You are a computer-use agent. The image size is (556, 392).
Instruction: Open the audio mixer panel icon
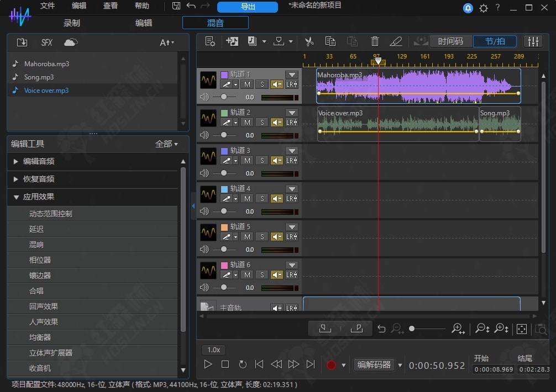(x=533, y=41)
